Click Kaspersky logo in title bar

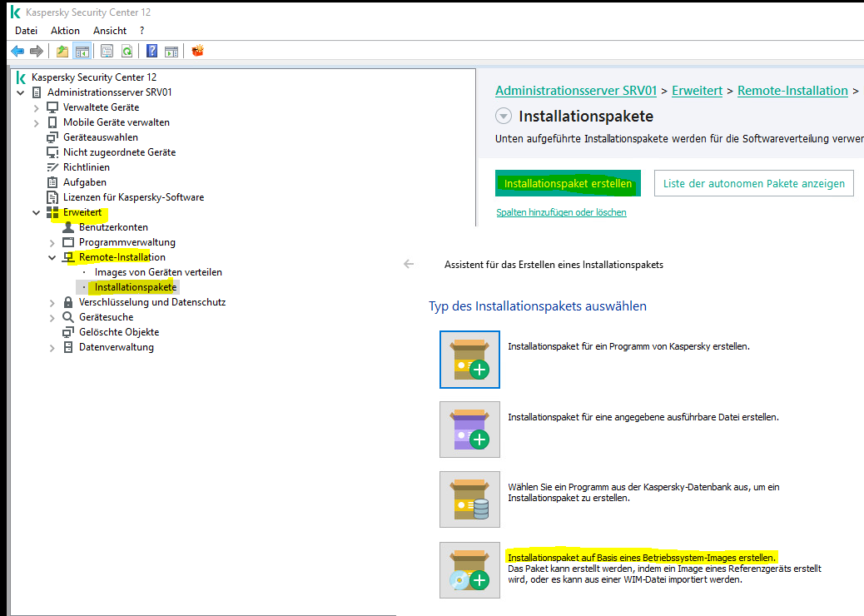pyautogui.click(x=16, y=12)
